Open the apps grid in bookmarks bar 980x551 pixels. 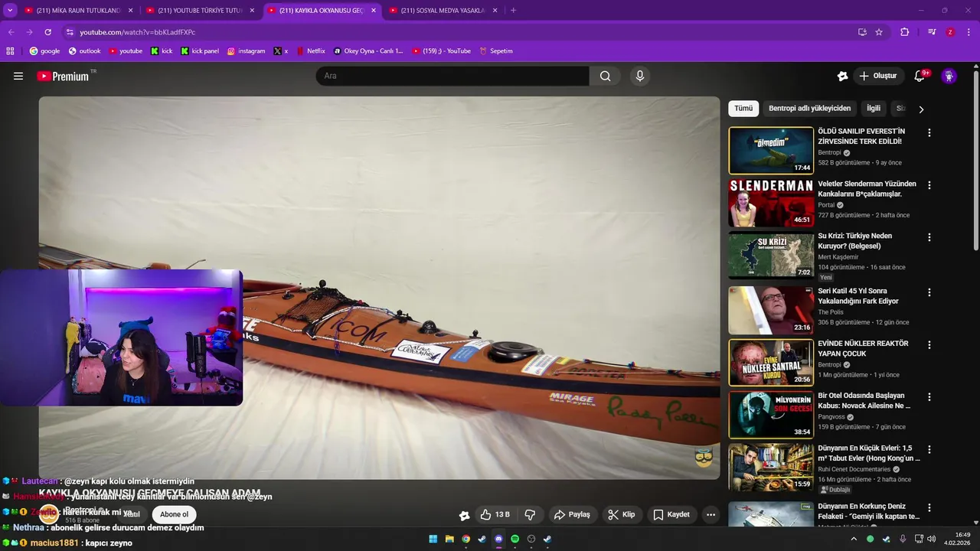click(10, 51)
